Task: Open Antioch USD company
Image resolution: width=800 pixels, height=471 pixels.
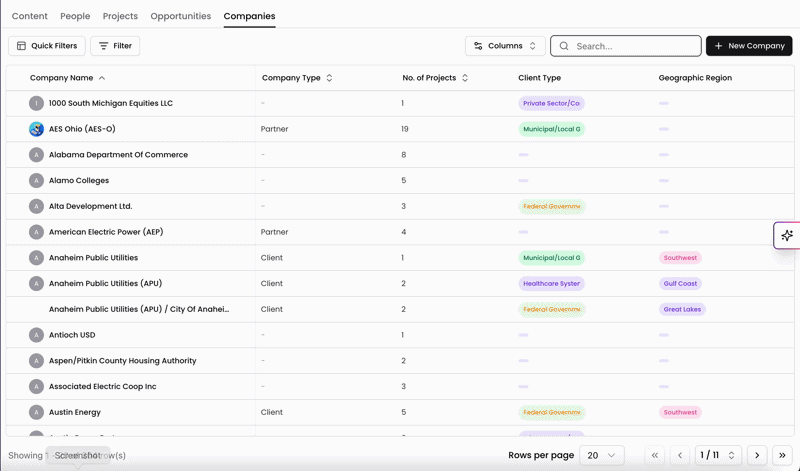Action: click(x=72, y=335)
